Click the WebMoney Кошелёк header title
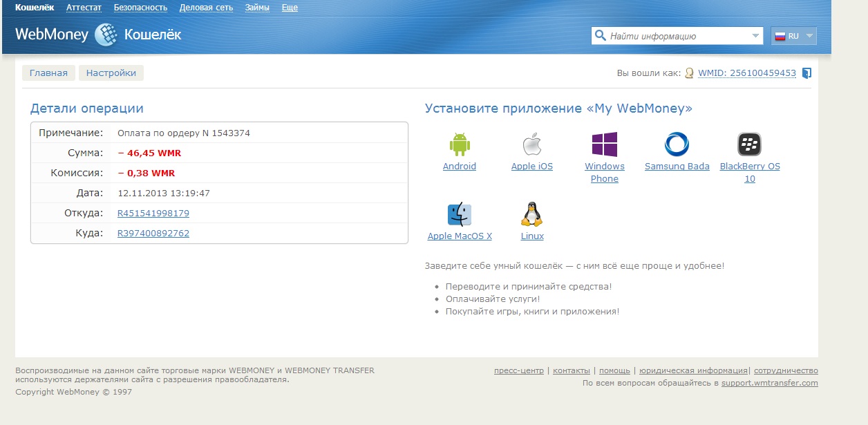868x425 pixels. (x=98, y=35)
